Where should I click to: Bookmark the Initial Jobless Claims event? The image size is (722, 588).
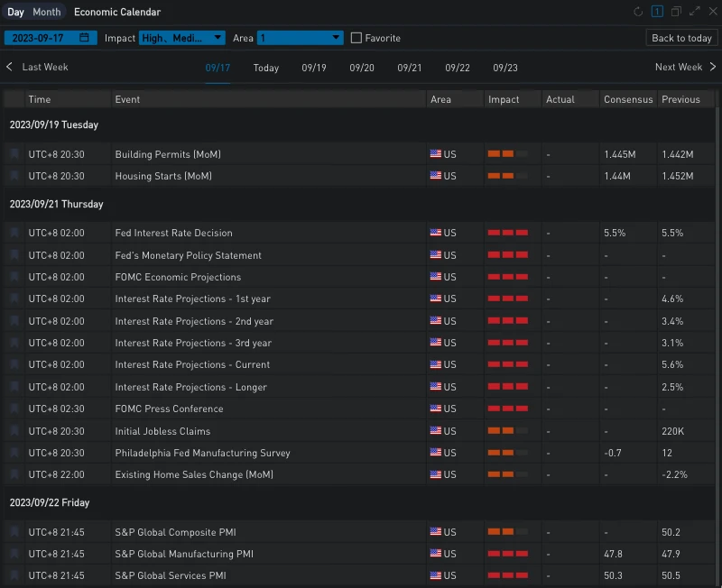click(14, 431)
